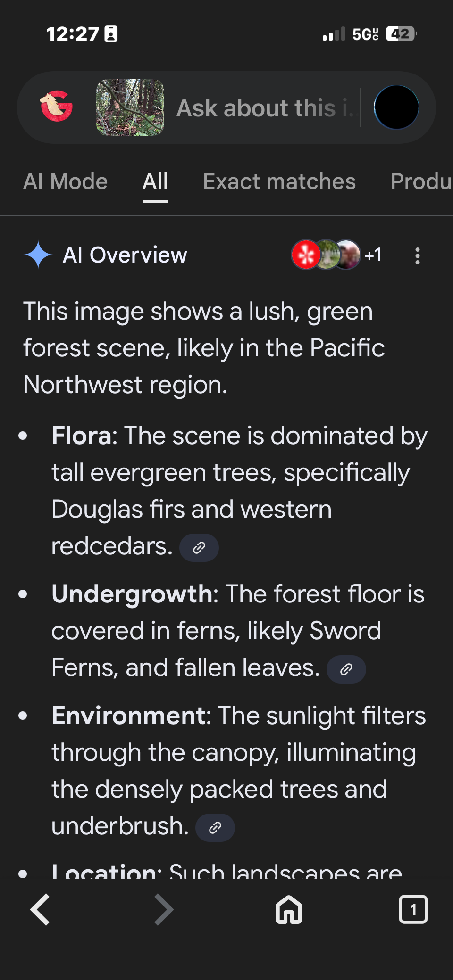Tap the link chip after redcedars
The image size is (453, 980).
[x=199, y=547]
